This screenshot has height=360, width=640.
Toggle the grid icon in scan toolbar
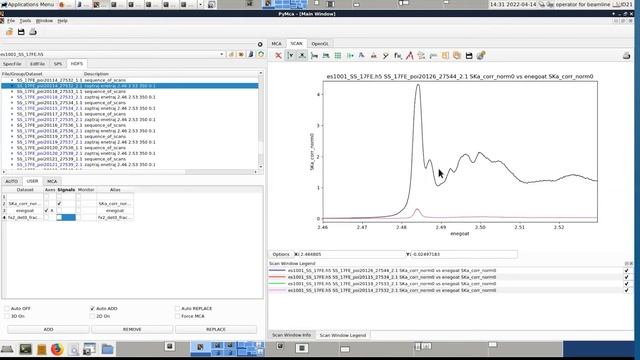[x=338, y=56]
